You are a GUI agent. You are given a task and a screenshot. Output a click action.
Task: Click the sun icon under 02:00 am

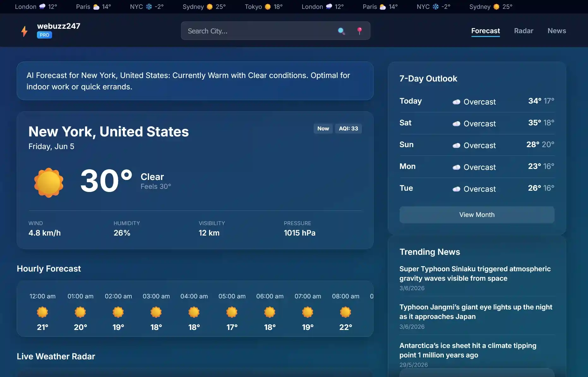click(118, 312)
